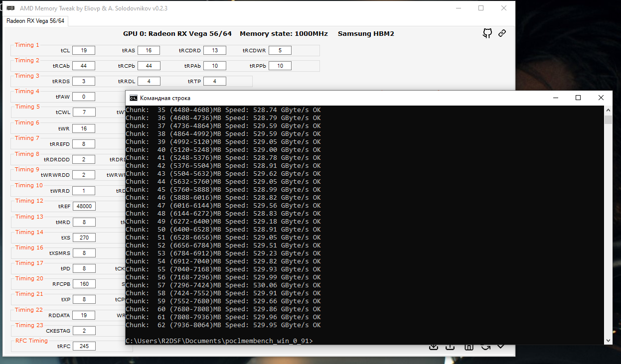Click the command prompt scrollbar thumb
The image size is (621, 364).
click(x=608, y=120)
